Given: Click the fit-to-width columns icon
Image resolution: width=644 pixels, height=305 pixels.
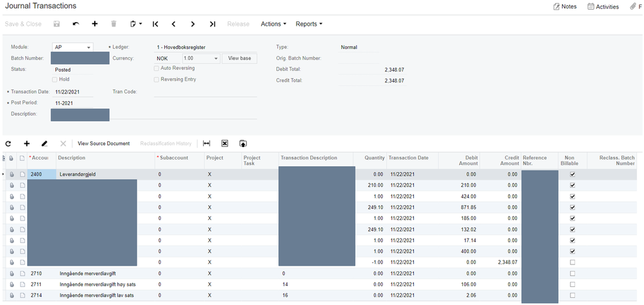Looking at the screenshot, I should click(206, 143).
